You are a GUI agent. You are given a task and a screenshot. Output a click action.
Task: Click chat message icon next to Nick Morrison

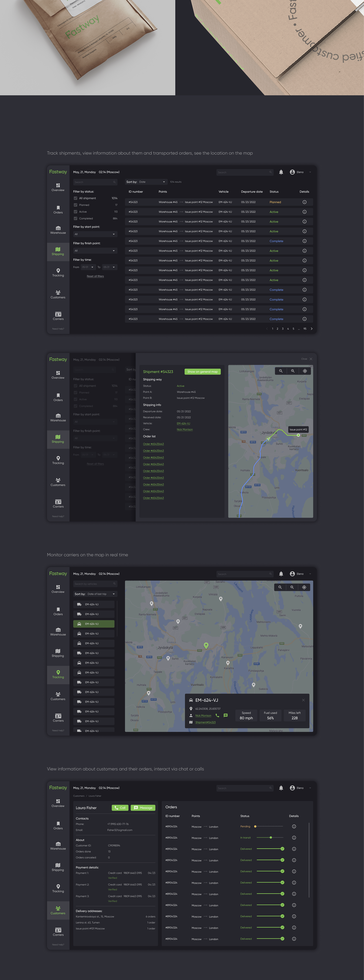(225, 715)
